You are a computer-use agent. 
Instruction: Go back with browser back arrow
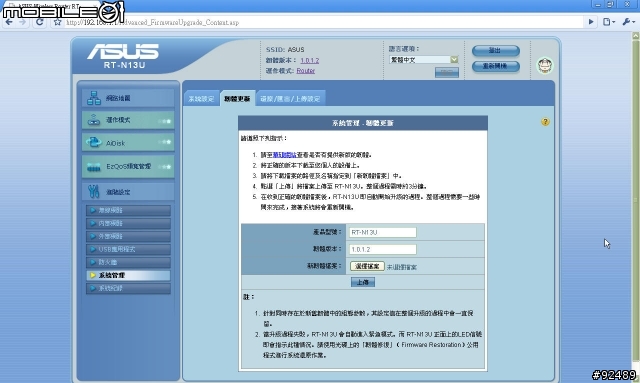pos(9,22)
